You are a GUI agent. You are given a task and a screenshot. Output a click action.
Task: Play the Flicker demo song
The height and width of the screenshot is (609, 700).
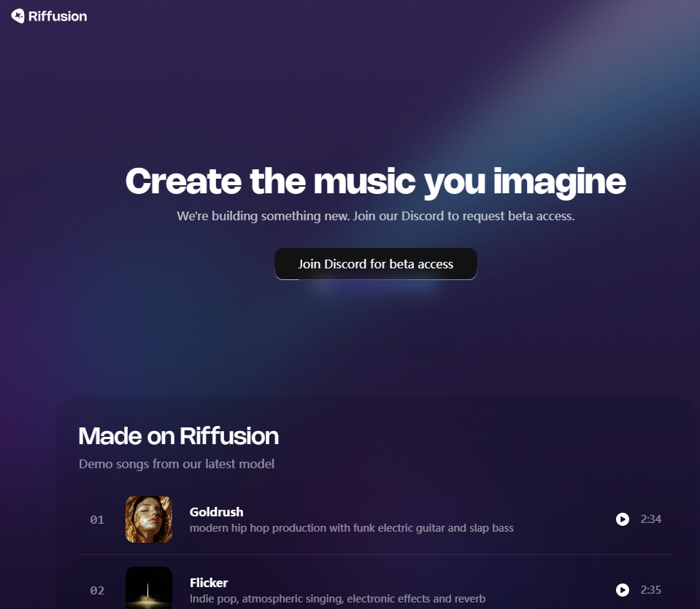[x=623, y=590]
